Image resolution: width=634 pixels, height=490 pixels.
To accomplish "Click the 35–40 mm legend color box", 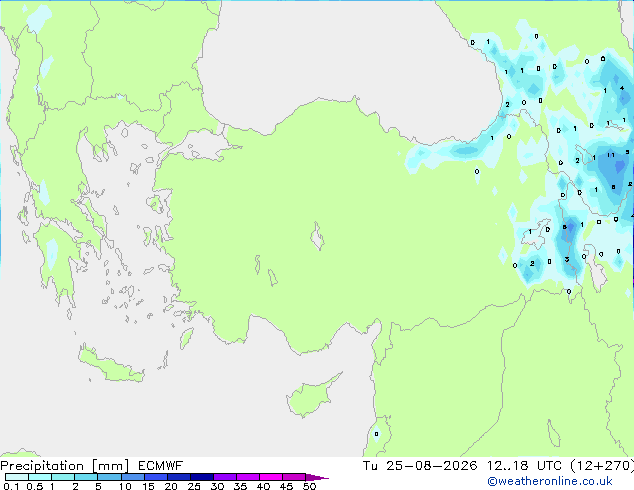I will coord(247,477).
